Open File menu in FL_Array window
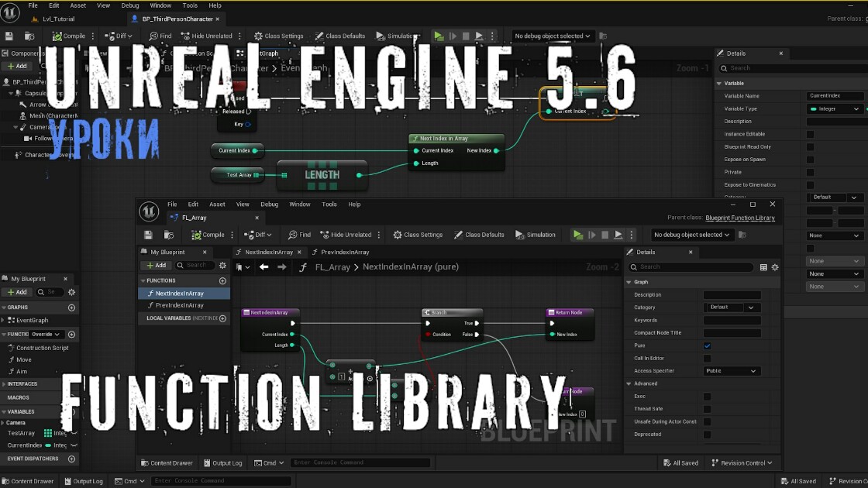 (x=172, y=204)
